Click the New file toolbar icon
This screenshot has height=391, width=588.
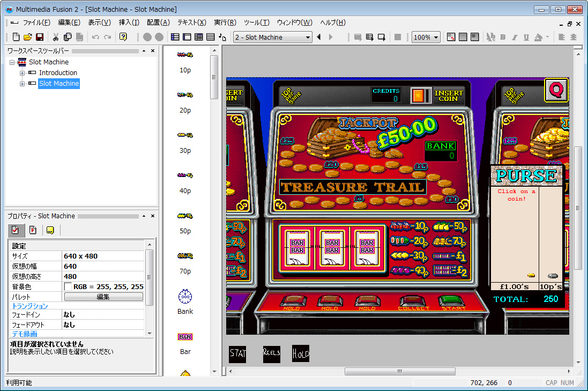(x=16, y=37)
